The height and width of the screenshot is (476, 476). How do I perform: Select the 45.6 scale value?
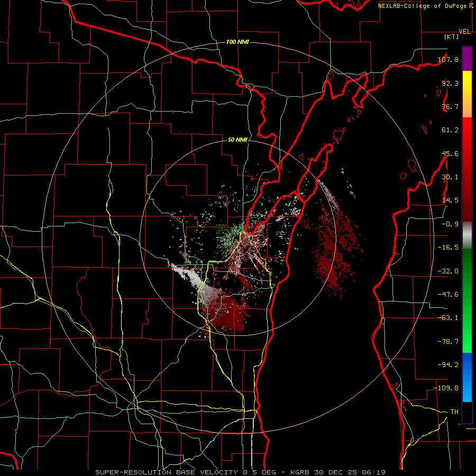(x=450, y=153)
